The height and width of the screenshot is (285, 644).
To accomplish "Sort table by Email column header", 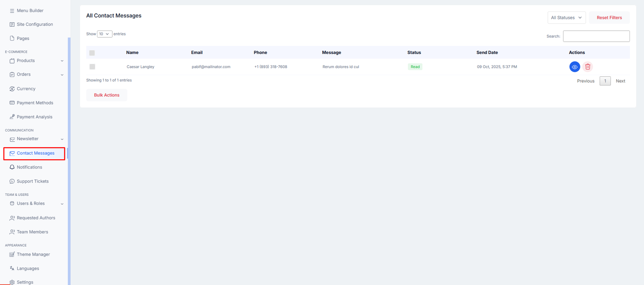I will [197, 53].
